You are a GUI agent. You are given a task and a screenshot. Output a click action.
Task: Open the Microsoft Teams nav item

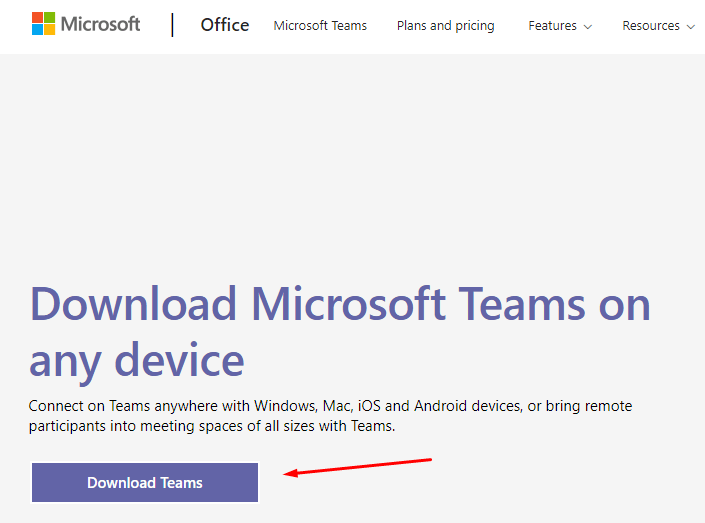(x=320, y=26)
